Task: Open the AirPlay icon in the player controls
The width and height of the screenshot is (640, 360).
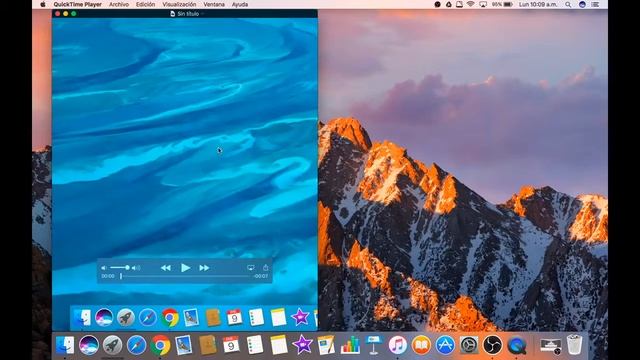Action: click(251, 268)
